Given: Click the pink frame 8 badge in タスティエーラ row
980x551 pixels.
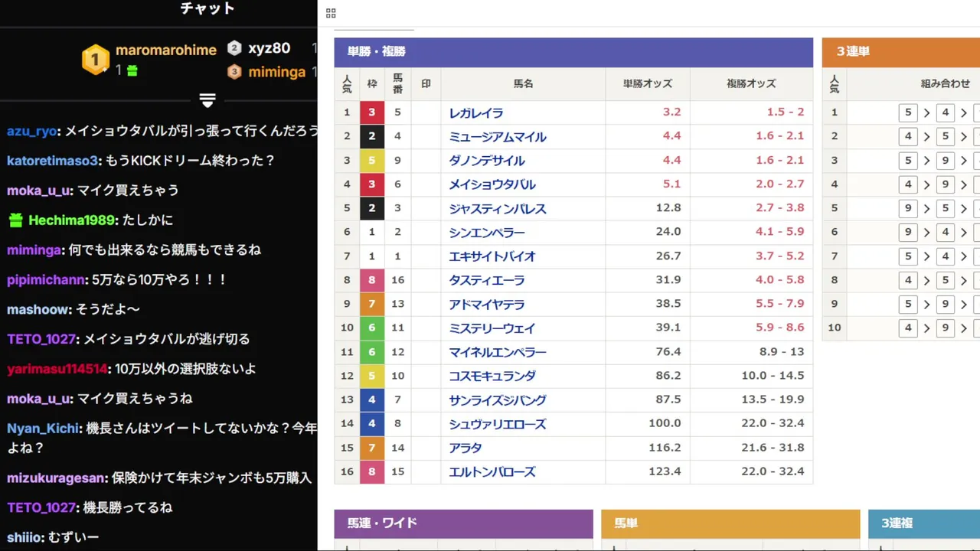Looking at the screenshot, I should (x=372, y=280).
